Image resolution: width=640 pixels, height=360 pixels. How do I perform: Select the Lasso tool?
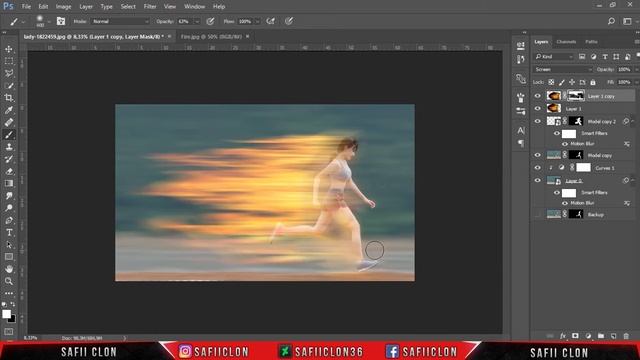pos(9,73)
